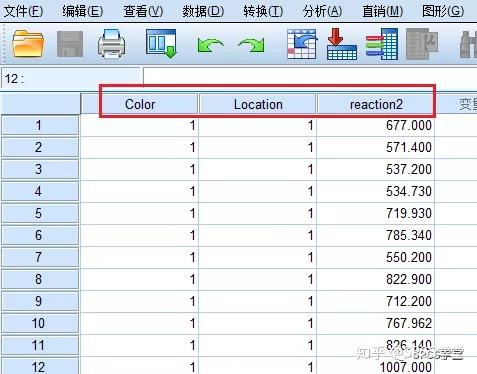
Task: Select row header 10
Action: coord(40,323)
